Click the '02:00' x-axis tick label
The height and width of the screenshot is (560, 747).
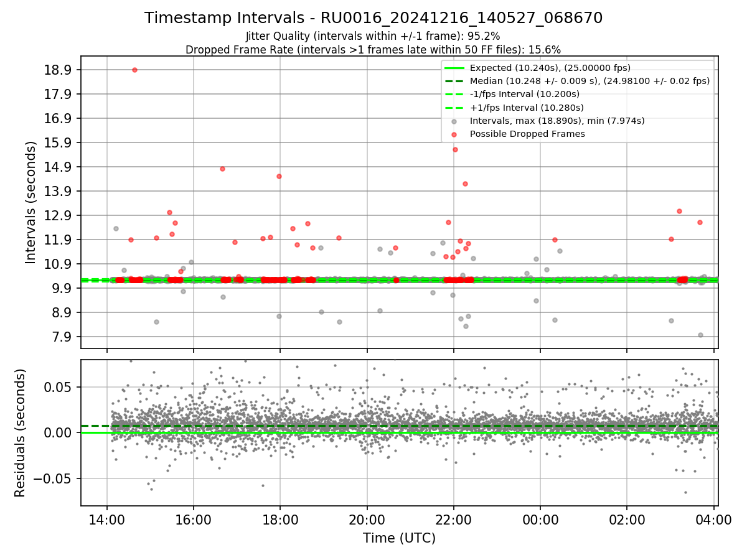pos(627,520)
